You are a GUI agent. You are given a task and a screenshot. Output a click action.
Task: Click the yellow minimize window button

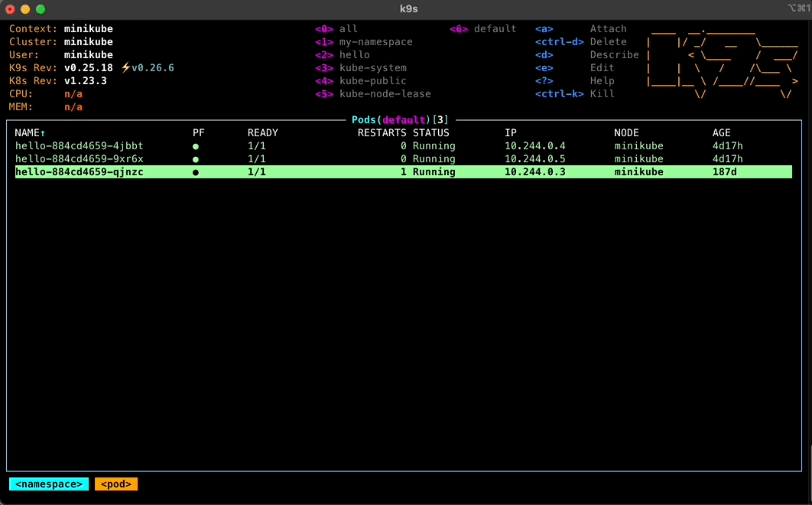(x=25, y=9)
